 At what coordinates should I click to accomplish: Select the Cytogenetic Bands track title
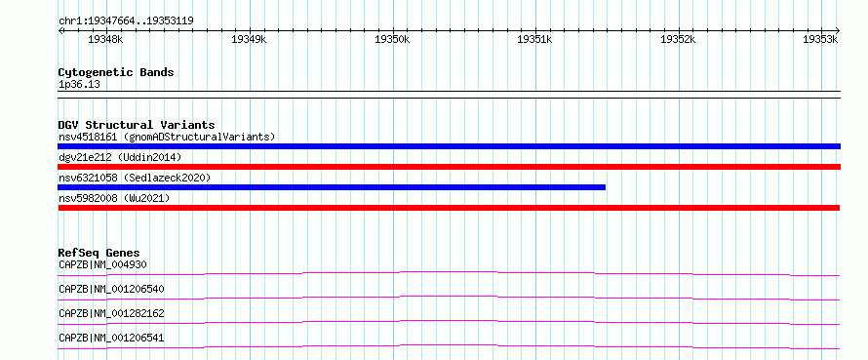[x=116, y=72]
